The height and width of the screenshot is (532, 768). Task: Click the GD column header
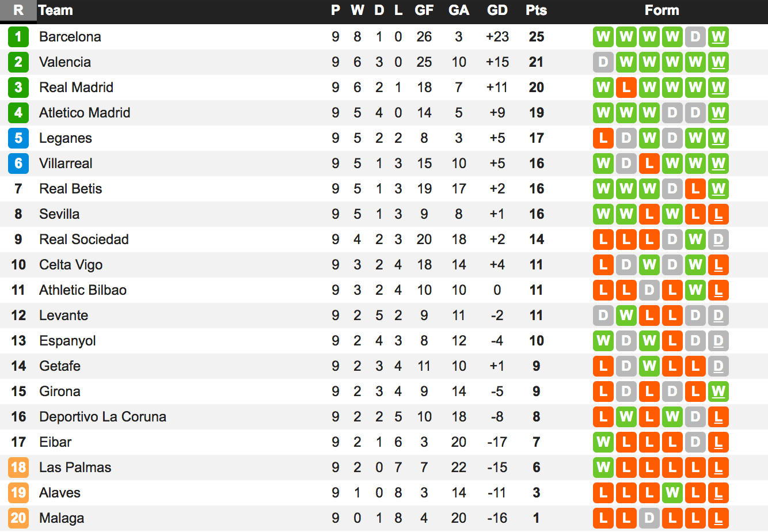coord(497,10)
